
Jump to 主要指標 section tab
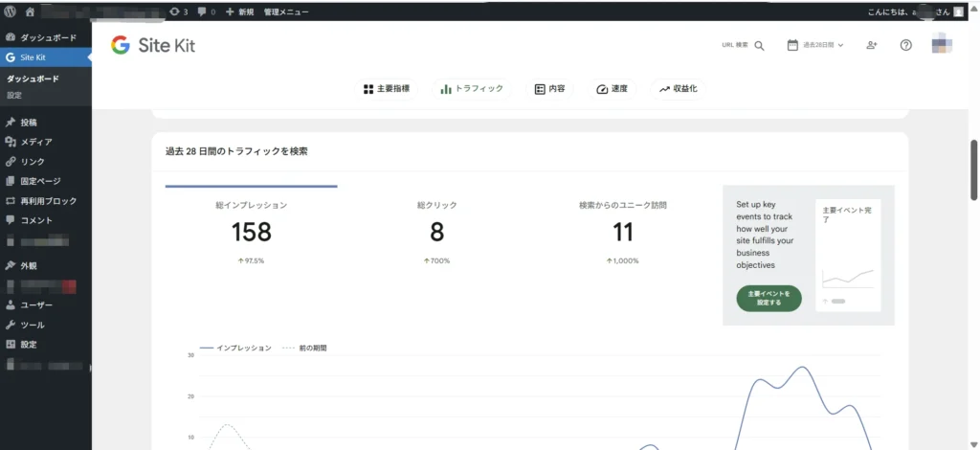pos(386,89)
